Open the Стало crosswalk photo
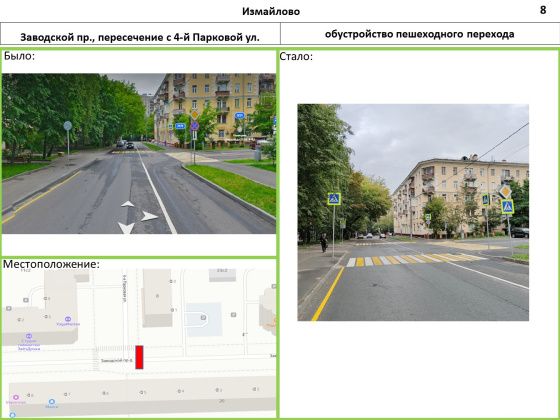The image size is (560, 420). click(413, 212)
